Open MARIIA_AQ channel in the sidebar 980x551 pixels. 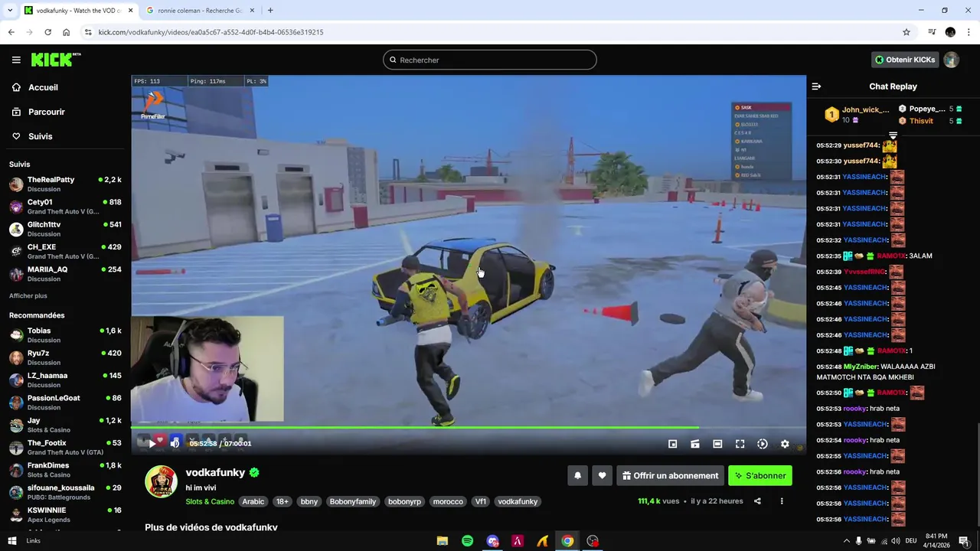pos(65,273)
